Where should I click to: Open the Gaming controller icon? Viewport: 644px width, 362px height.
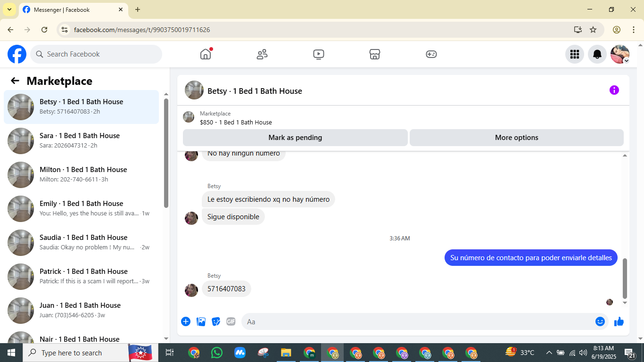tap(431, 54)
